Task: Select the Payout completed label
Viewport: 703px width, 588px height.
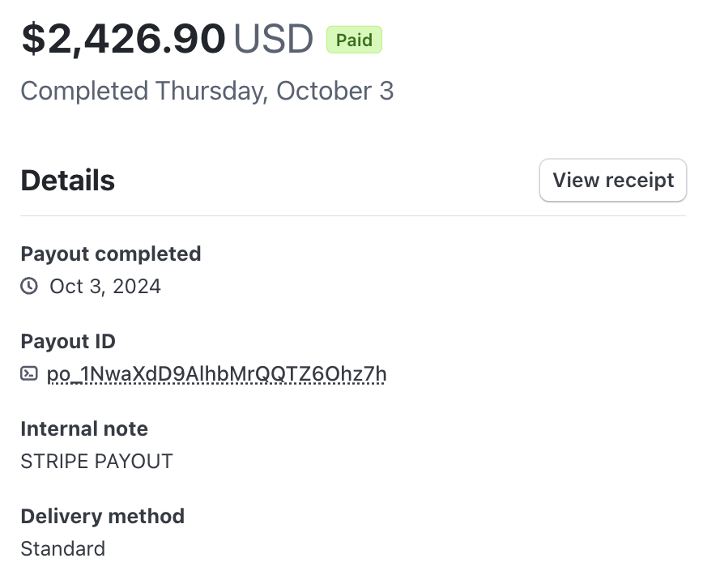Action: [x=110, y=254]
